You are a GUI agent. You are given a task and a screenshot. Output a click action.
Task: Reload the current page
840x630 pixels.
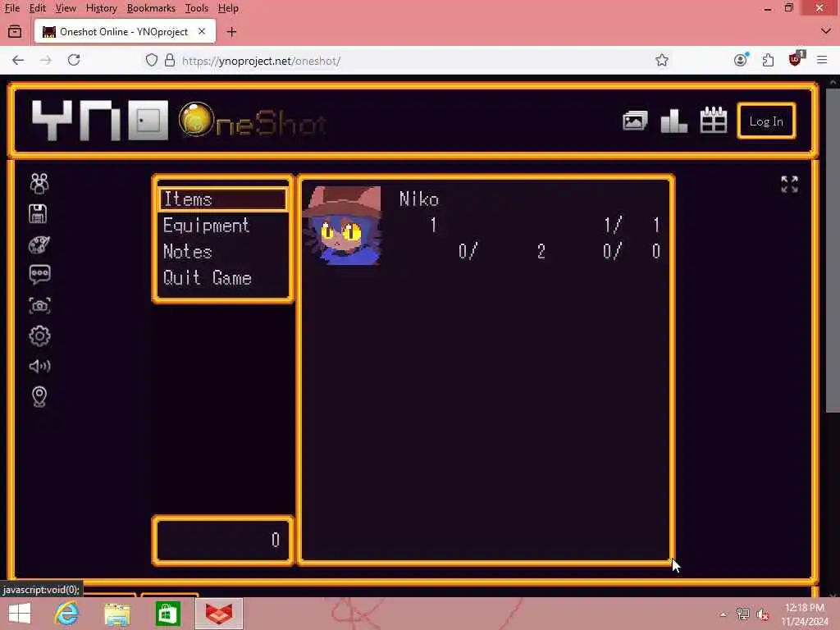coord(74,60)
